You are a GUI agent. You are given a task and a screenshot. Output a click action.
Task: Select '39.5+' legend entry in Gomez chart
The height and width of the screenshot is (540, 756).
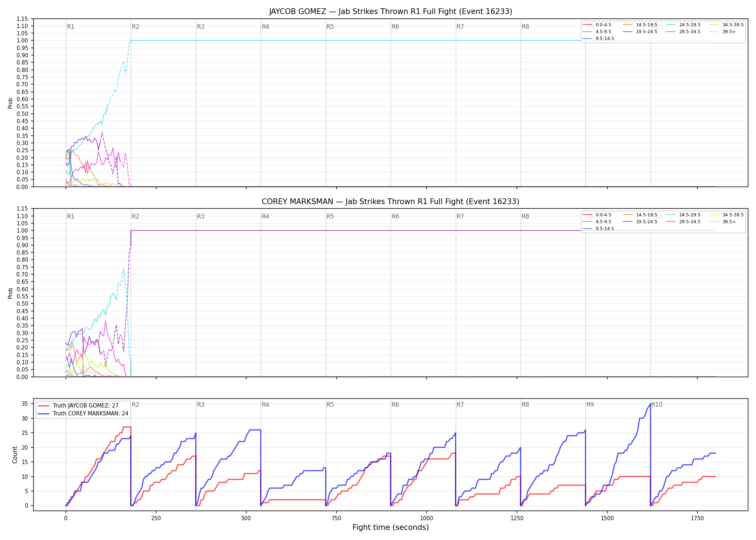(x=723, y=32)
